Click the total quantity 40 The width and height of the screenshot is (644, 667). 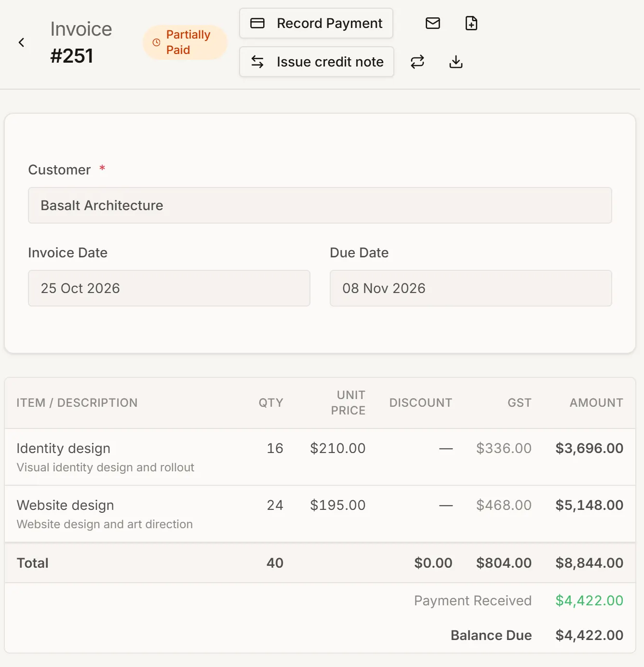click(x=275, y=563)
